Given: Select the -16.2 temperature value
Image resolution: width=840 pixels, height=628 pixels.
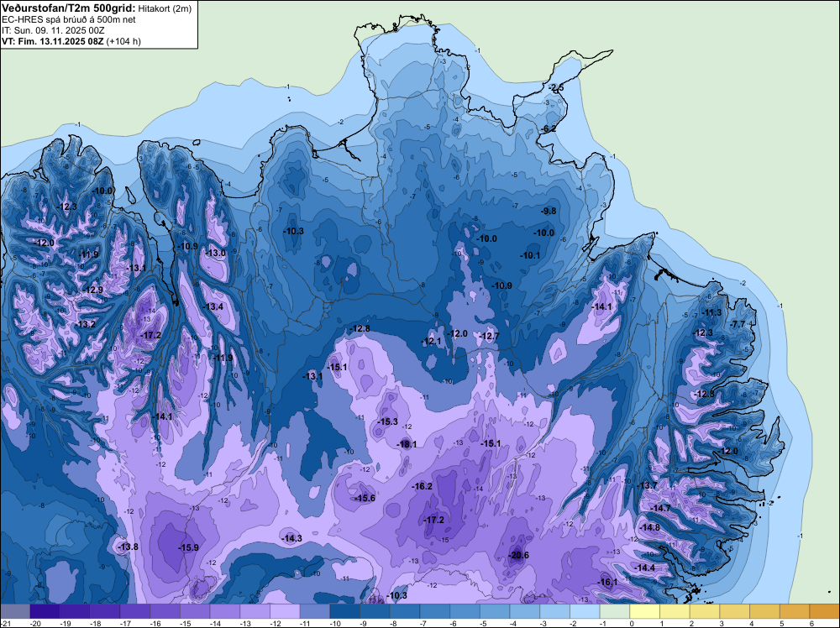Looking at the screenshot, I should tap(423, 486).
